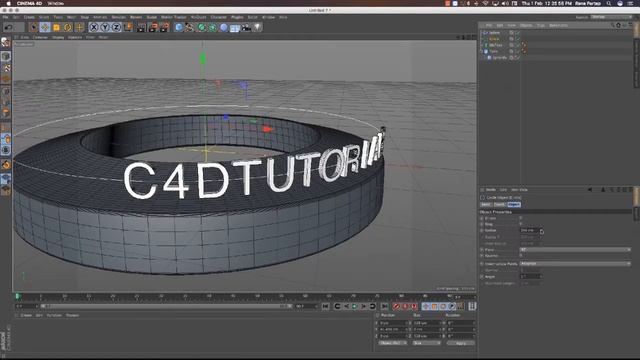Enable the Ring checkbox
Viewport: 640px width, 360px height.
pos(521,224)
